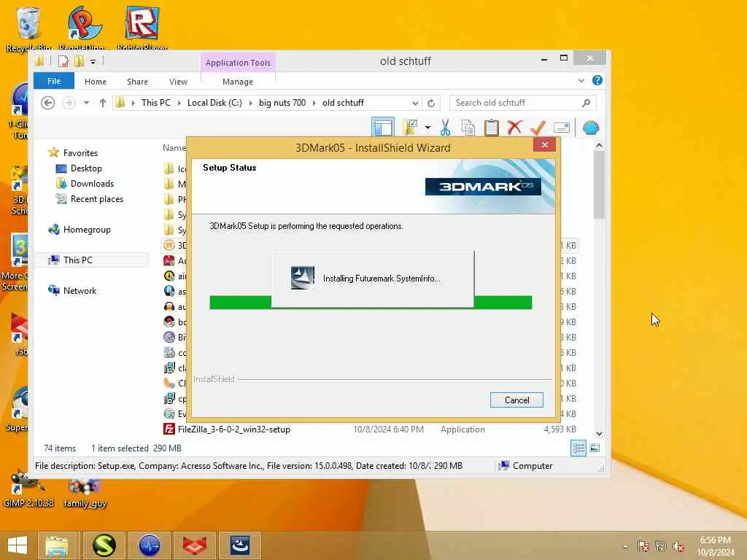Screen dimensions: 747x560
Task: Close the InstallShield Wizard dialog
Action: click(544, 145)
